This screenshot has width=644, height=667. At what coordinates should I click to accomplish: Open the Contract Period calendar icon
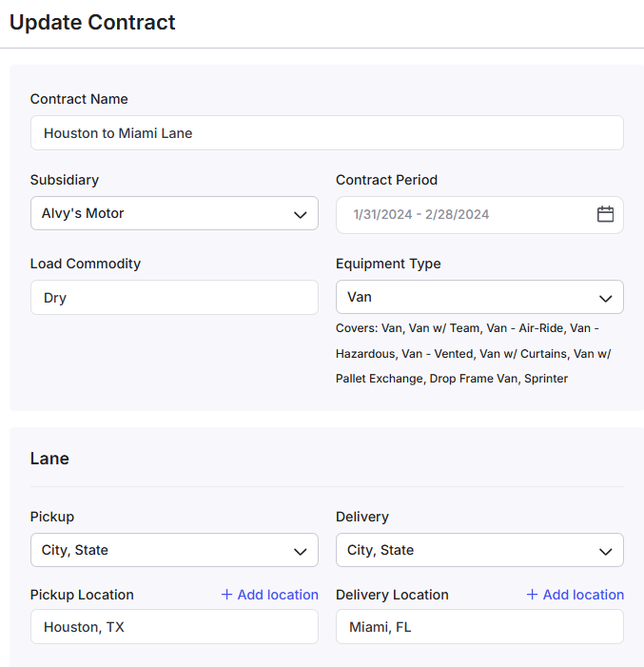pos(605,214)
